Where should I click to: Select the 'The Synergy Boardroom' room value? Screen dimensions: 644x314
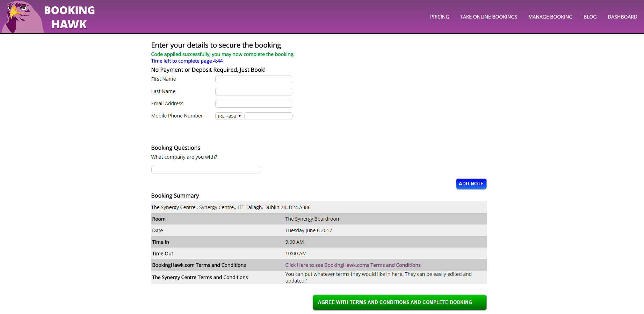pos(313,219)
